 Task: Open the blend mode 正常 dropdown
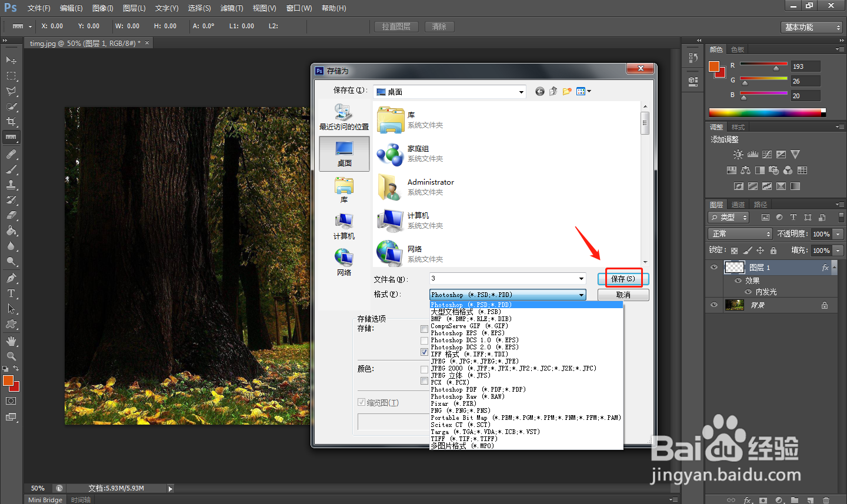pyautogui.click(x=740, y=234)
